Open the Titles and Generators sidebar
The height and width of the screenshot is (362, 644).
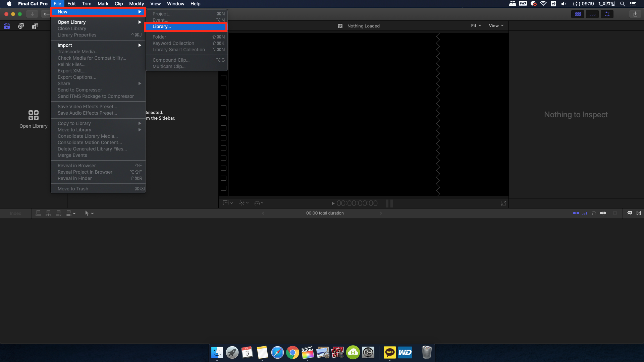pos(35,26)
